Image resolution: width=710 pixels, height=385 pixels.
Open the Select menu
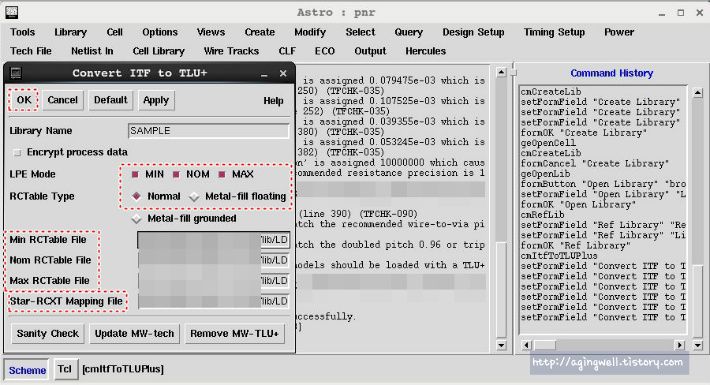pos(360,32)
